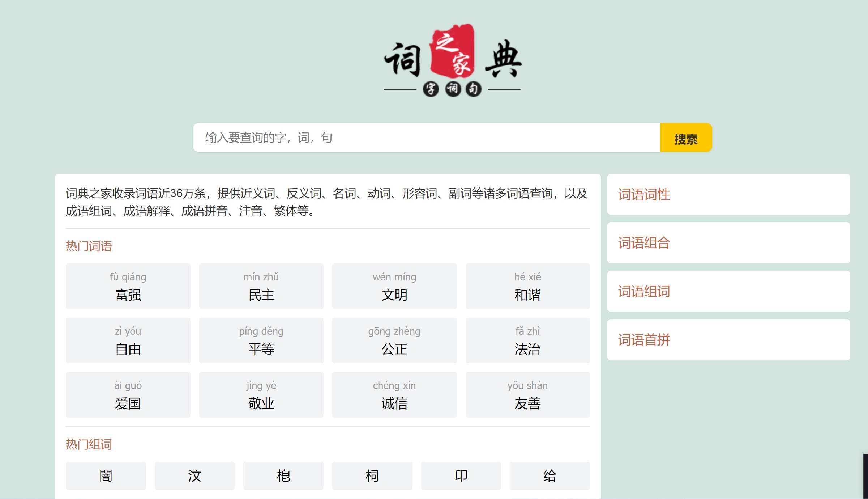
Task: Open the 诚信 word card
Action: 394,395
